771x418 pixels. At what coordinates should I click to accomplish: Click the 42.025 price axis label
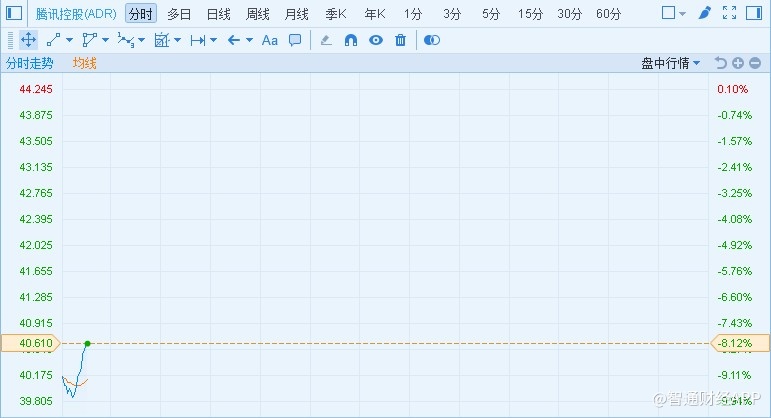pyautogui.click(x=36, y=245)
